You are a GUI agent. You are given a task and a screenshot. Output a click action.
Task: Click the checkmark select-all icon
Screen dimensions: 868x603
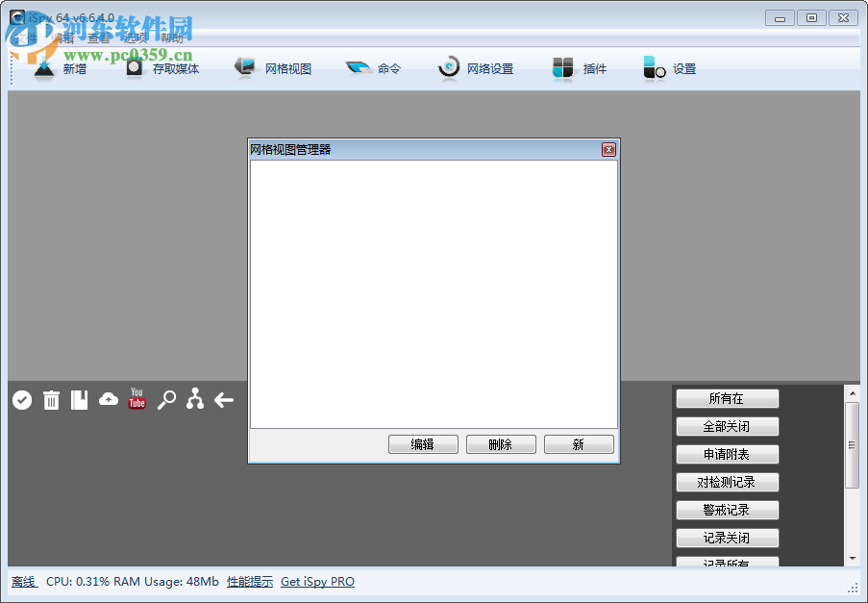click(21, 399)
